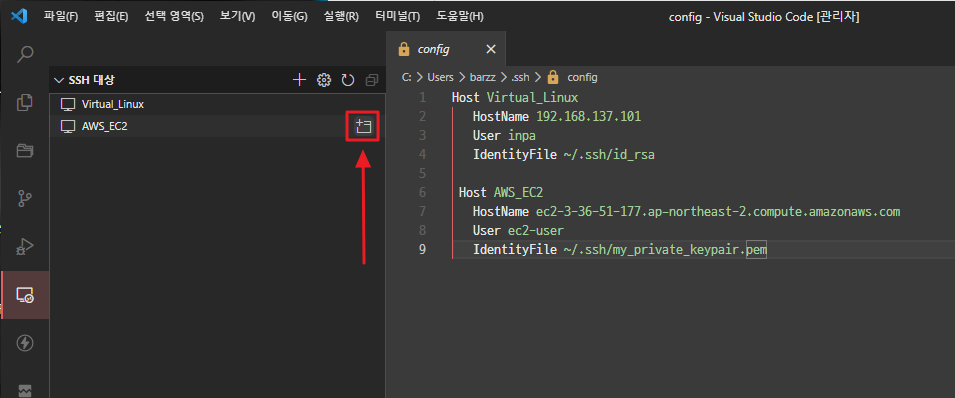Click the barzz breadcrumb segment

(482, 77)
